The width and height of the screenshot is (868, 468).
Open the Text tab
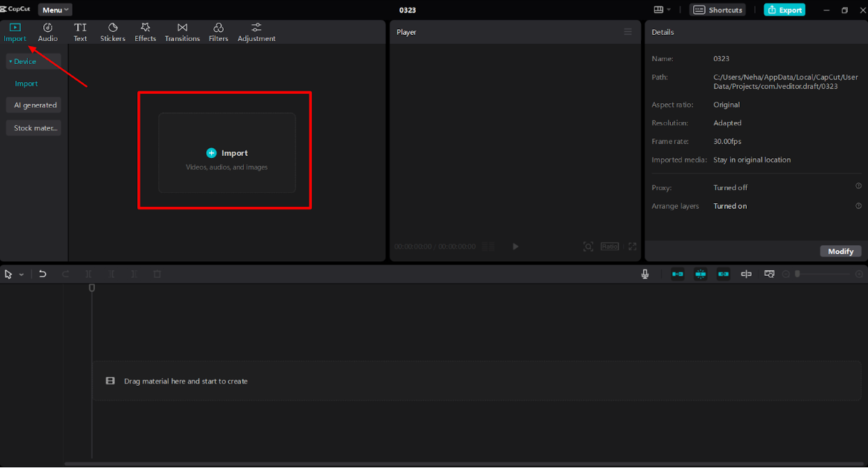(x=80, y=32)
